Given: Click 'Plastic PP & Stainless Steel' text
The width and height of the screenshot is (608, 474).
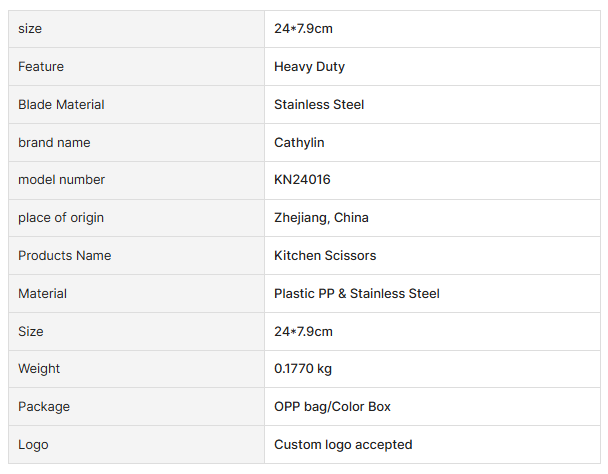Looking at the screenshot, I should point(357,294).
